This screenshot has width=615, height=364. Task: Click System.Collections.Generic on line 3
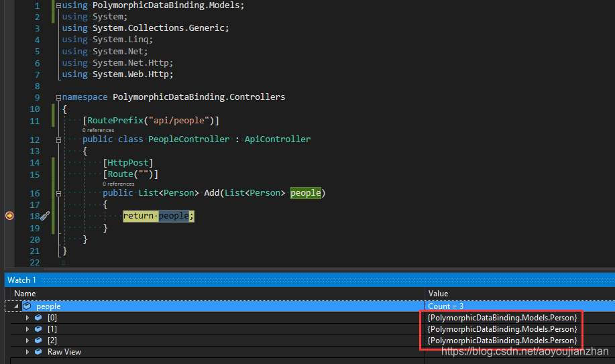[x=159, y=28]
